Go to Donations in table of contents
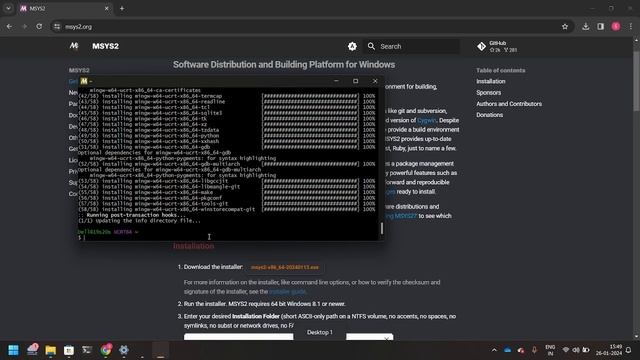 coord(489,115)
